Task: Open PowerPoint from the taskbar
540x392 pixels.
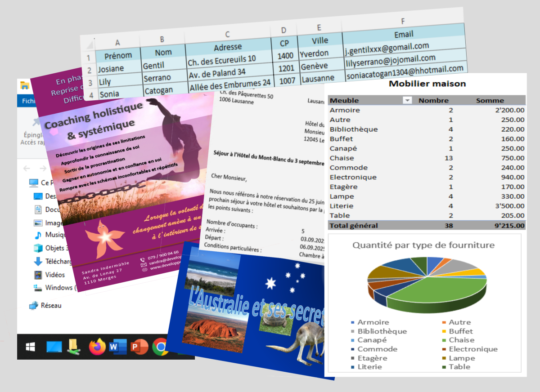Action: coord(137,347)
